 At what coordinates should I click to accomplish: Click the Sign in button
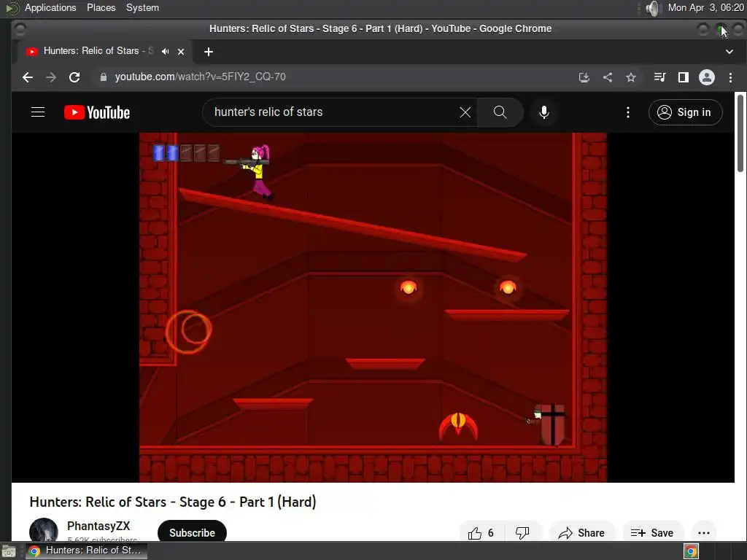click(x=685, y=112)
